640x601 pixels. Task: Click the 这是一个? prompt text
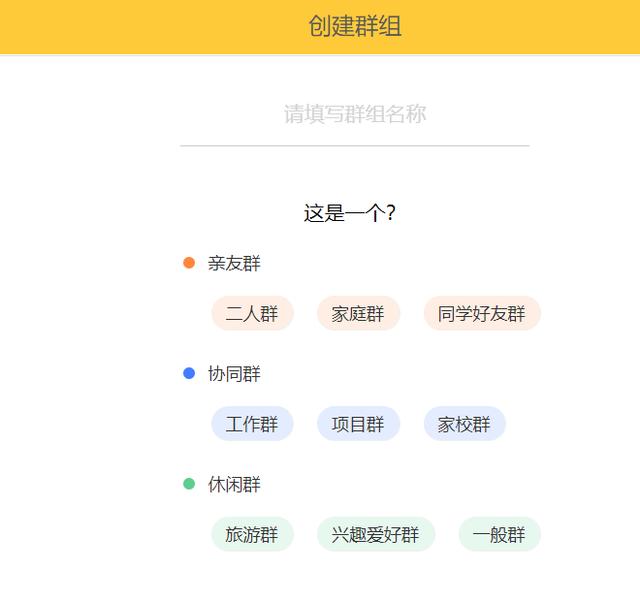point(350,213)
